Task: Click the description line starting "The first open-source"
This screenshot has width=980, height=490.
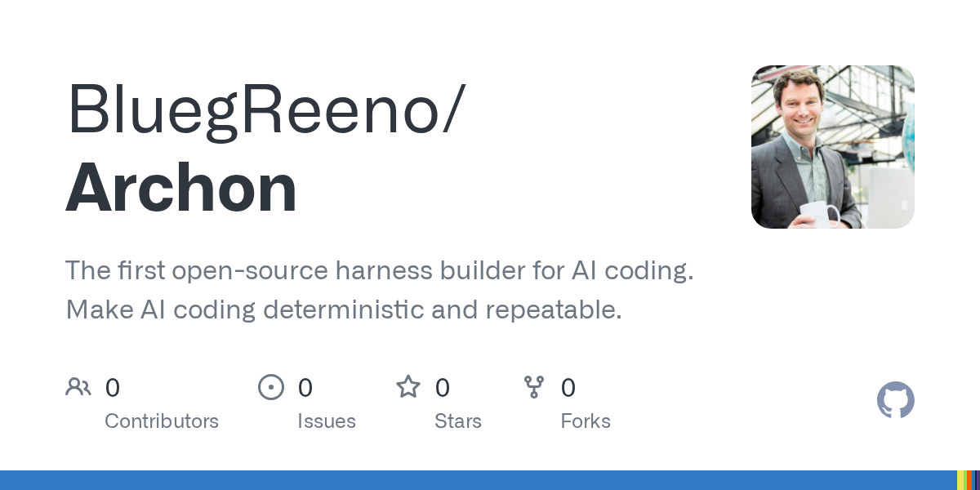Action: [x=380, y=271]
